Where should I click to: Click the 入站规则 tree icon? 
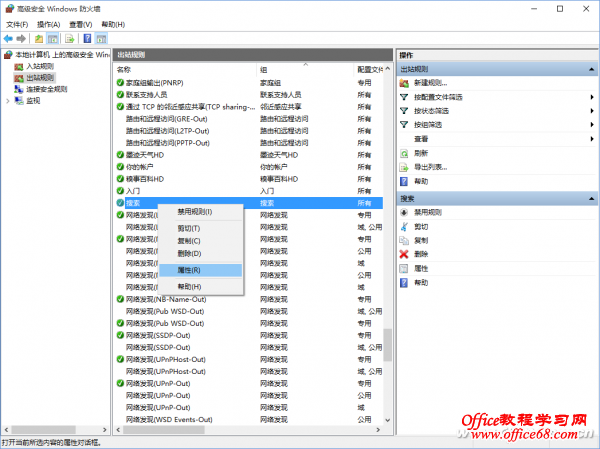click(x=19, y=67)
